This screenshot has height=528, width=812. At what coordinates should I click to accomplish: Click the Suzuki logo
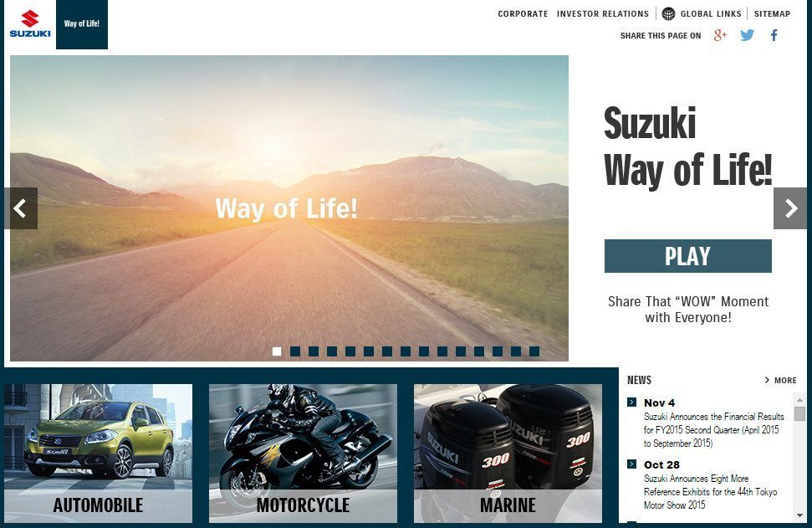(30, 23)
